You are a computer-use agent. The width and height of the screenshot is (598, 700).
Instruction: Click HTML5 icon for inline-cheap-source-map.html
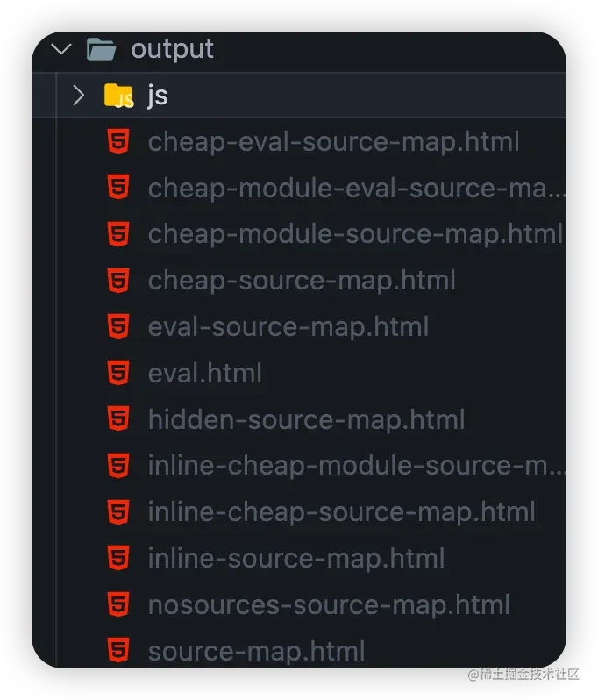click(x=118, y=511)
